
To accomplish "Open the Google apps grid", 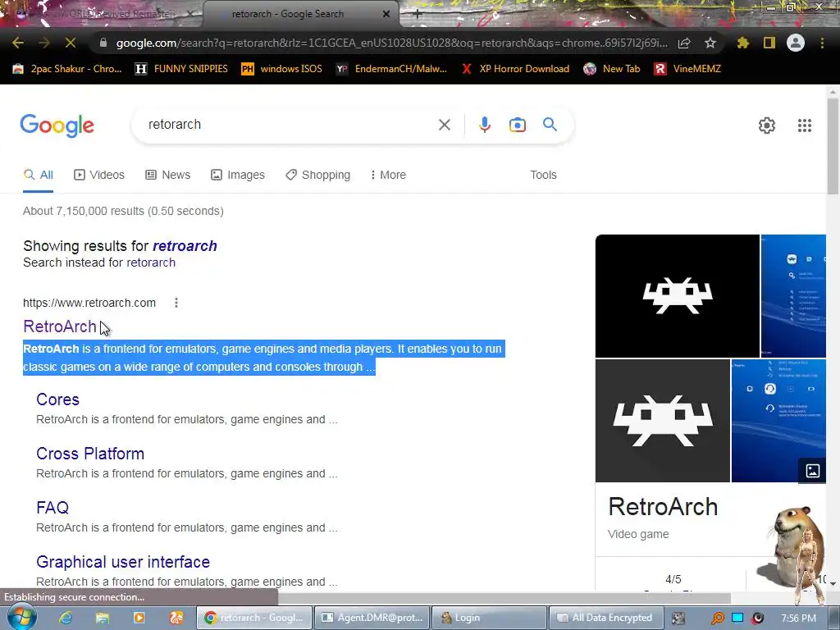I will click(x=804, y=126).
